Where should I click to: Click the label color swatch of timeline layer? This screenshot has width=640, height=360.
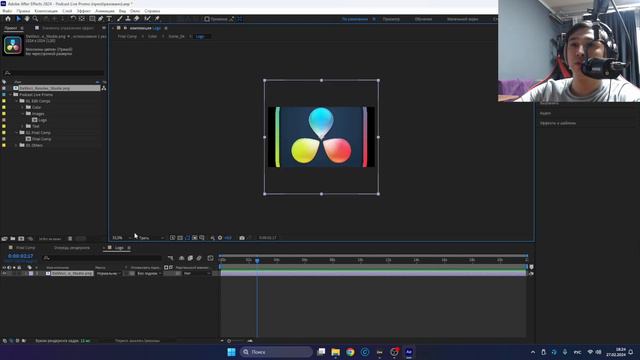[31, 273]
